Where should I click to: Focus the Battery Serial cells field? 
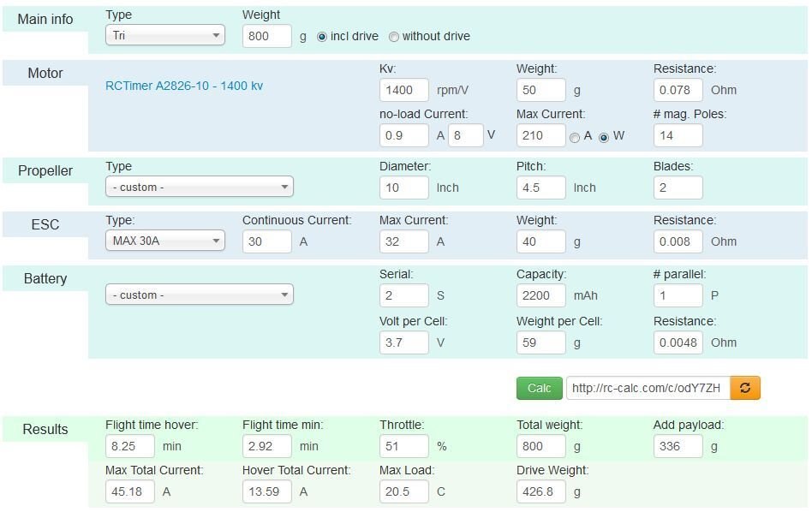click(x=403, y=295)
